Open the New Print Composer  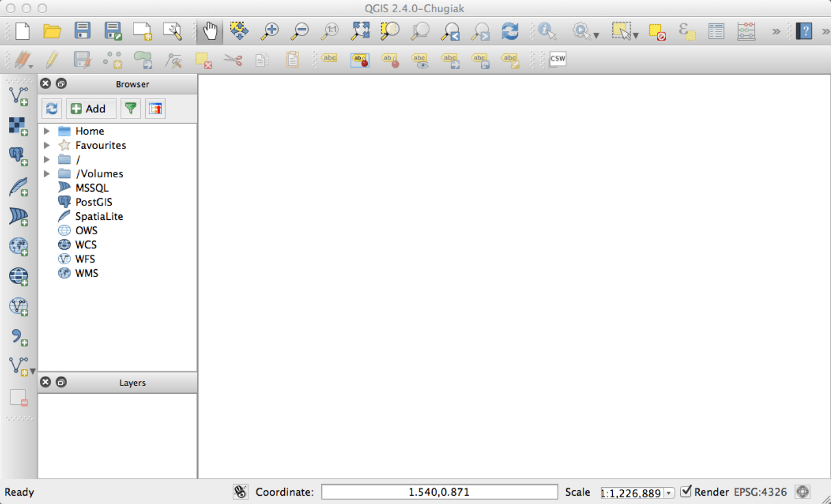[142, 31]
